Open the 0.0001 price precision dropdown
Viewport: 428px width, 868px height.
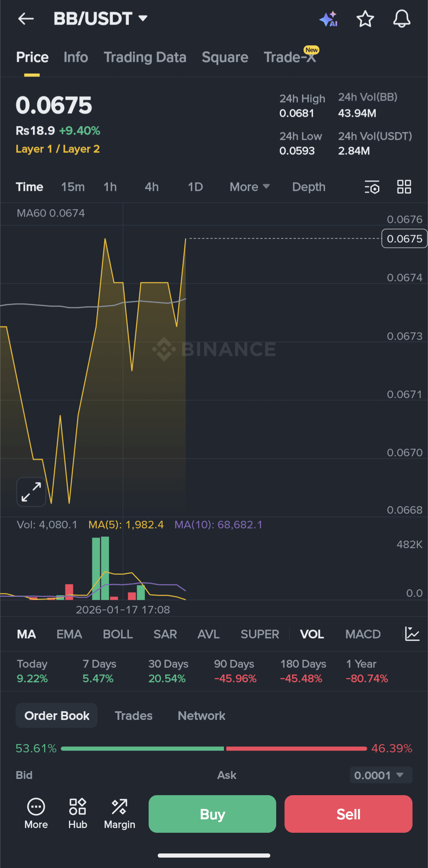tap(380, 775)
